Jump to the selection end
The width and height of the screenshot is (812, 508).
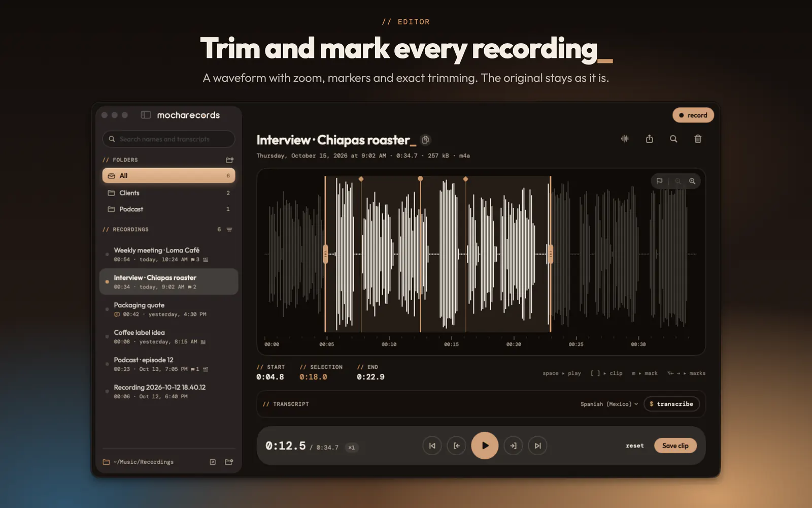pyautogui.click(x=513, y=446)
